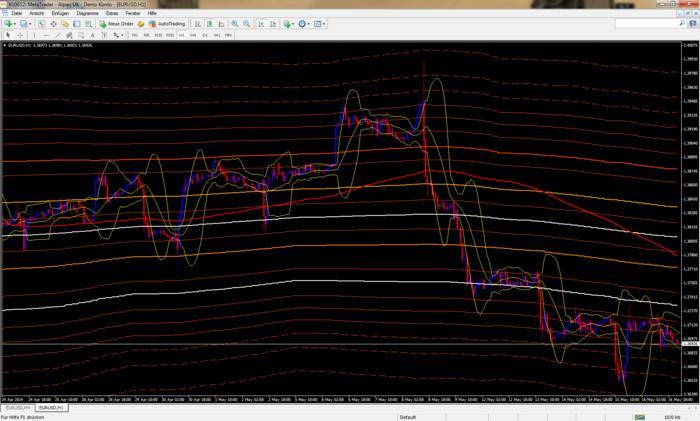Open the Profiles icon in the toolbar
This screenshot has width=700, height=421.
click(x=23, y=24)
